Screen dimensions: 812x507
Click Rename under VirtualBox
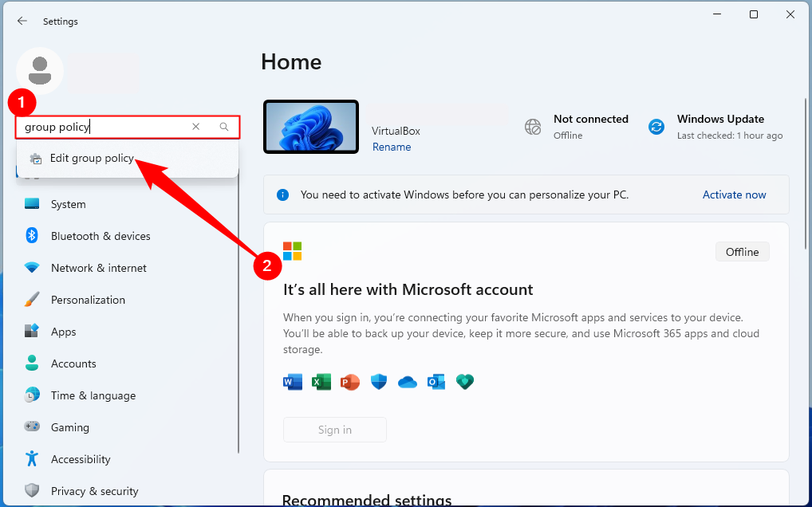392,147
